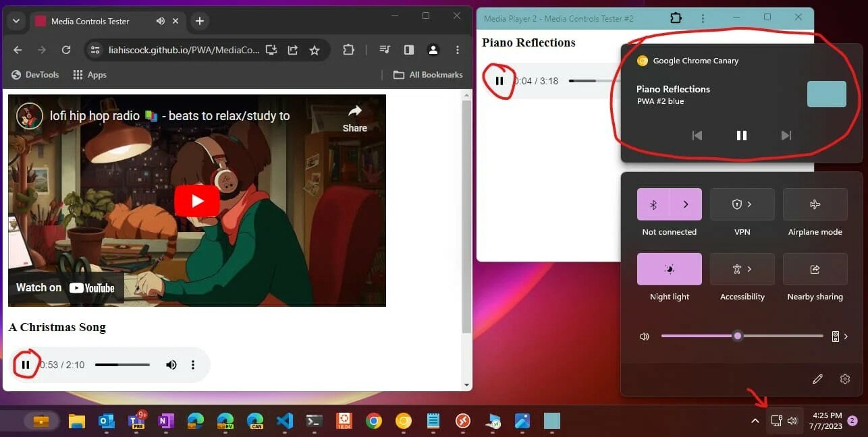Open Terminal from the taskbar
Image resolution: width=868 pixels, height=437 pixels.
(315, 421)
